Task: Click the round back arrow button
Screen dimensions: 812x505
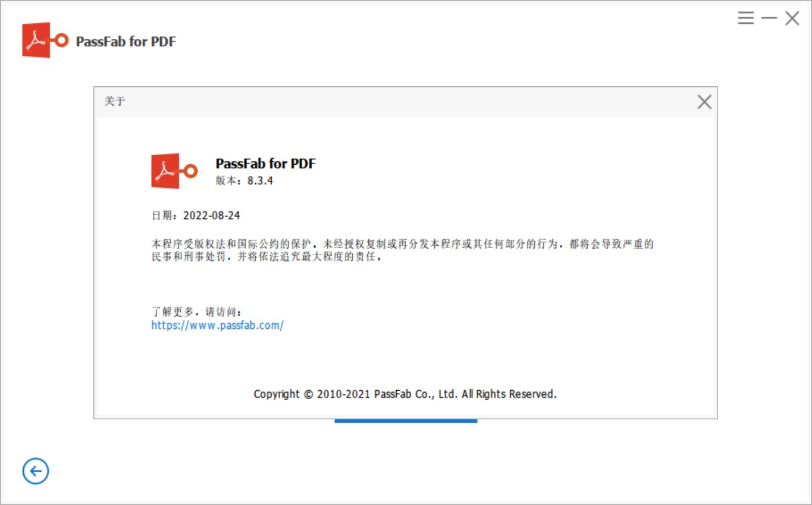Action: (36, 471)
